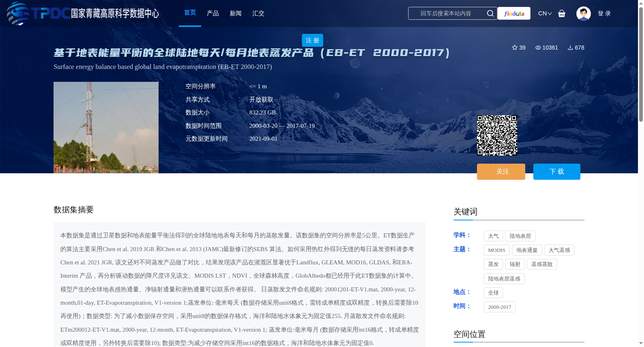The height and width of the screenshot is (347, 644).
Task: Open the TPDC logo home link
Action: (83, 13)
